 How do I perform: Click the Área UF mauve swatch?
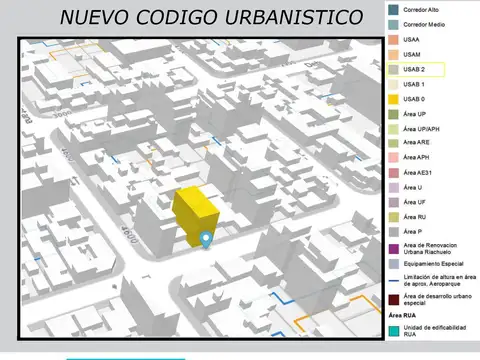click(x=393, y=202)
